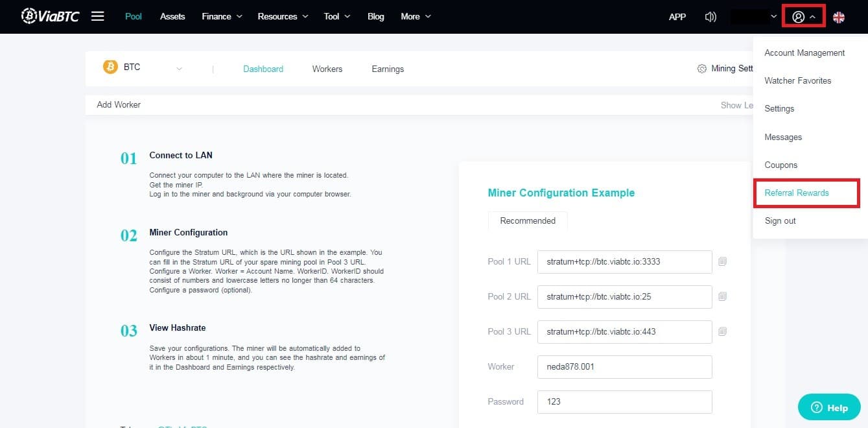Click the Add Worker heading
The width and height of the screenshot is (868, 428).
point(119,104)
